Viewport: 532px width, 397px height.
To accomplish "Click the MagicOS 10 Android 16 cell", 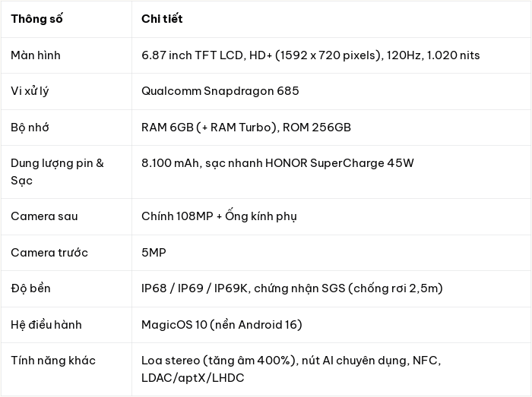I will coord(222,325).
